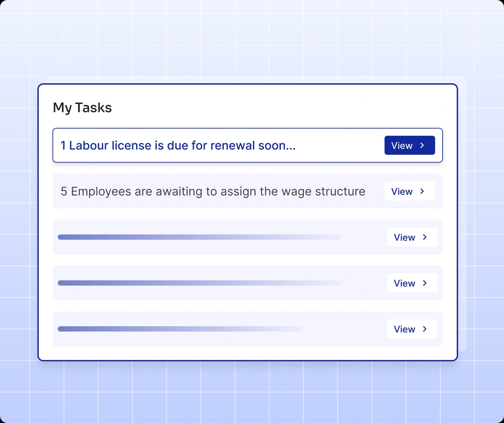The width and height of the screenshot is (504, 423).
Task: Click the shortest placeholder bar in last row
Action: tap(180, 329)
